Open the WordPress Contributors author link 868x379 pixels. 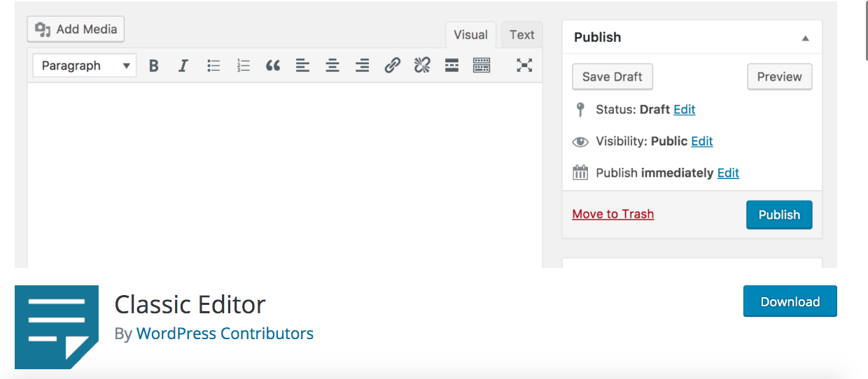point(225,334)
